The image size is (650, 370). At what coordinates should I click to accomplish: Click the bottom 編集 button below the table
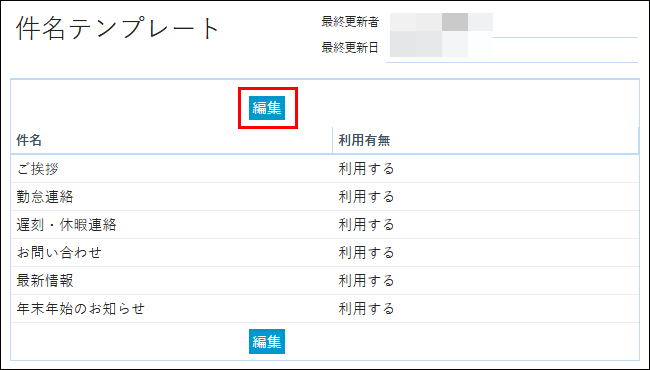[267, 342]
